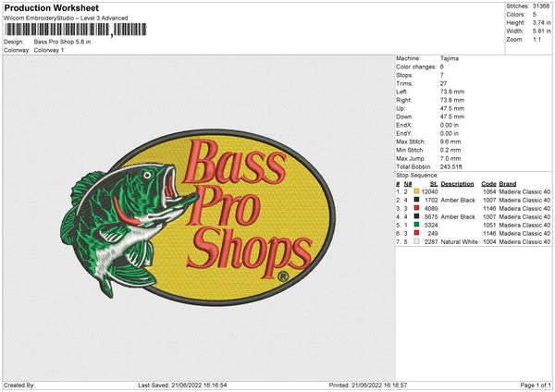The width and height of the screenshot is (555, 392).
Task: Click the 'Page 1 of 1' footer text
Action: click(536, 385)
